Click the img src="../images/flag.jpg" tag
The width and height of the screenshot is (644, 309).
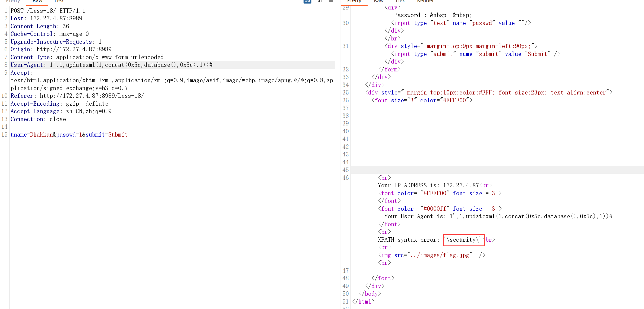point(432,255)
